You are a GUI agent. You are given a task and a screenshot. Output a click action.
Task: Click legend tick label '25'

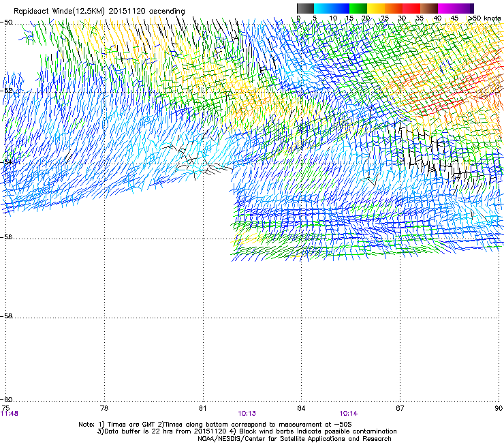coord(385,18)
